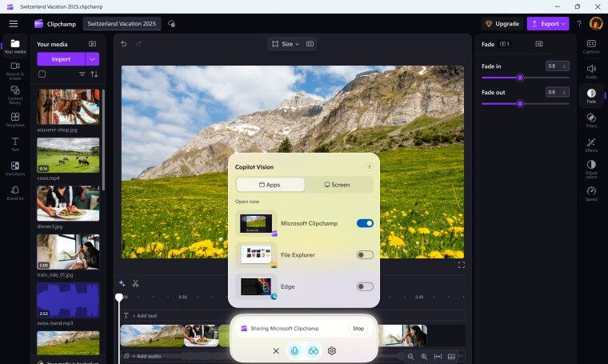
Task: Click the Fade out value field
Action: pyautogui.click(x=558, y=92)
